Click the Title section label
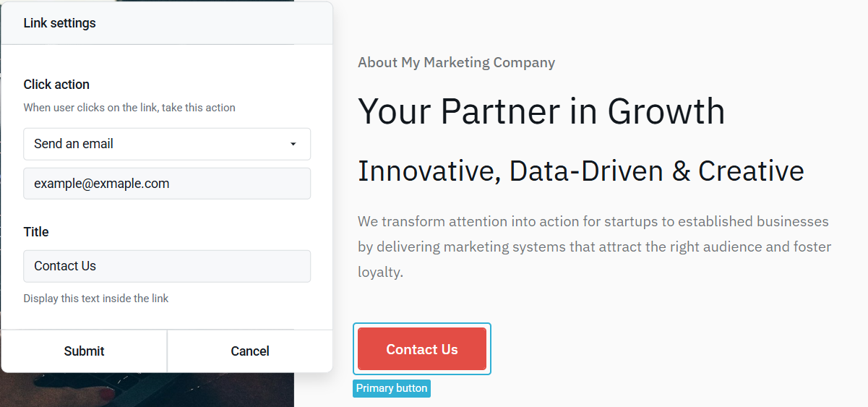 tap(36, 232)
